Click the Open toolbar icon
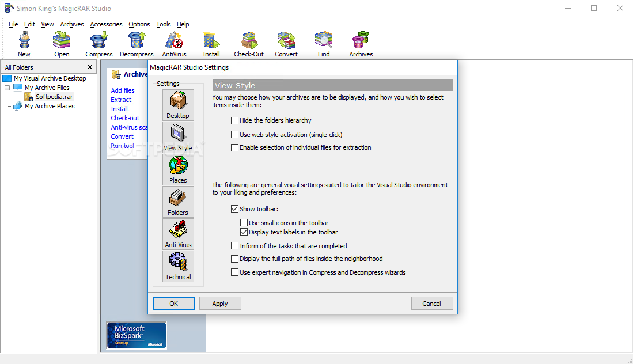Viewport: 633px width, 364px height. click(x=62, y=44)
